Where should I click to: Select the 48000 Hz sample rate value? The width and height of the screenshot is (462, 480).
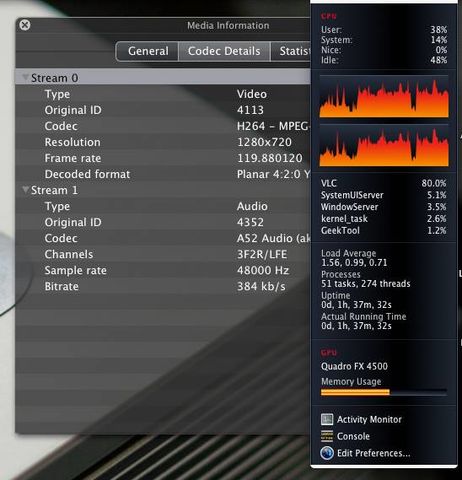tap(263, 270)
